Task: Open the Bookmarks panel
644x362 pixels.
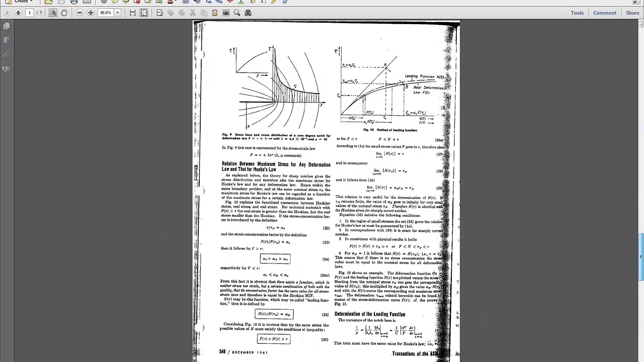Action: tap(7, 40)
